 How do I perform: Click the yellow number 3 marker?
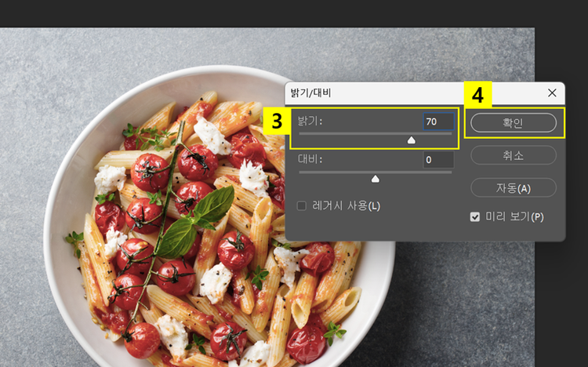277,121
